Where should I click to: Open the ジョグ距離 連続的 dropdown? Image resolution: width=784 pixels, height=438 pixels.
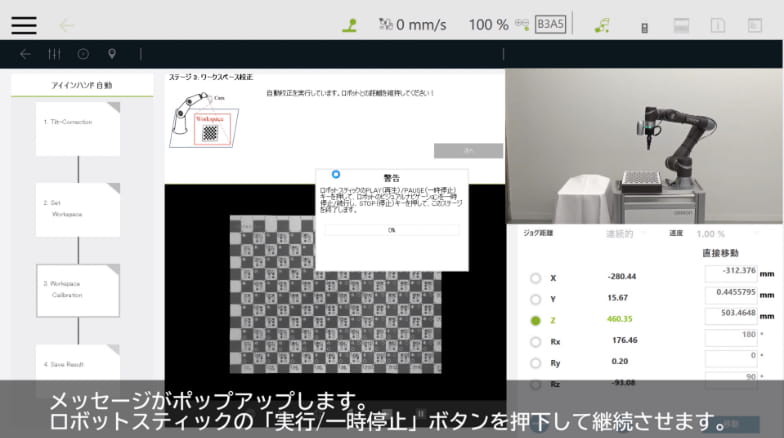click(626, 234)
